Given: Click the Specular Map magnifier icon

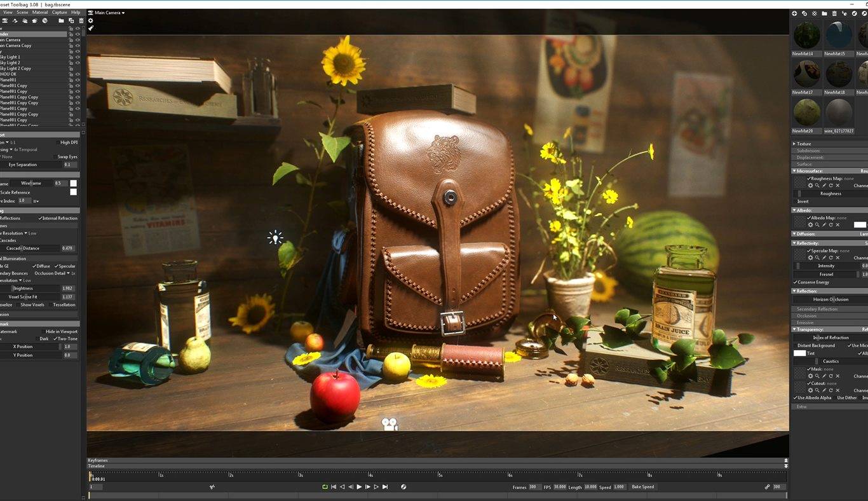Looking at the screenshot, I should click(817, 257).
